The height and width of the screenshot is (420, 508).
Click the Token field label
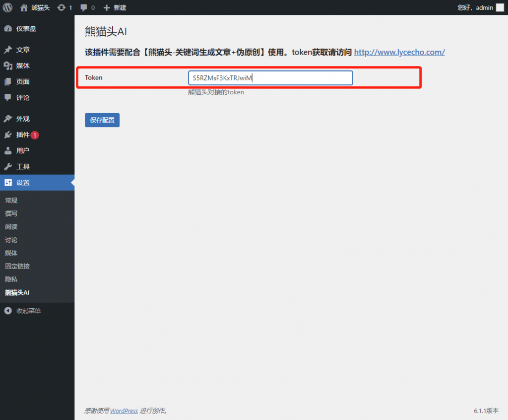coord(94,77)
